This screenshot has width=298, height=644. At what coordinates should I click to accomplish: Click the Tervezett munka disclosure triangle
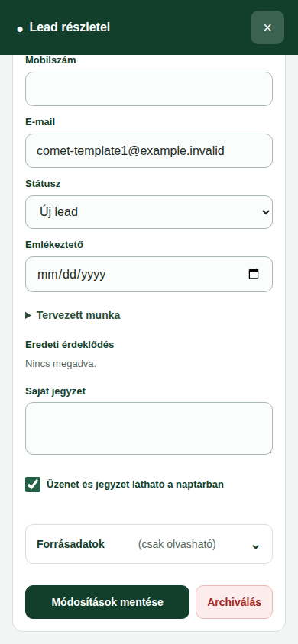tap(28, 315)
